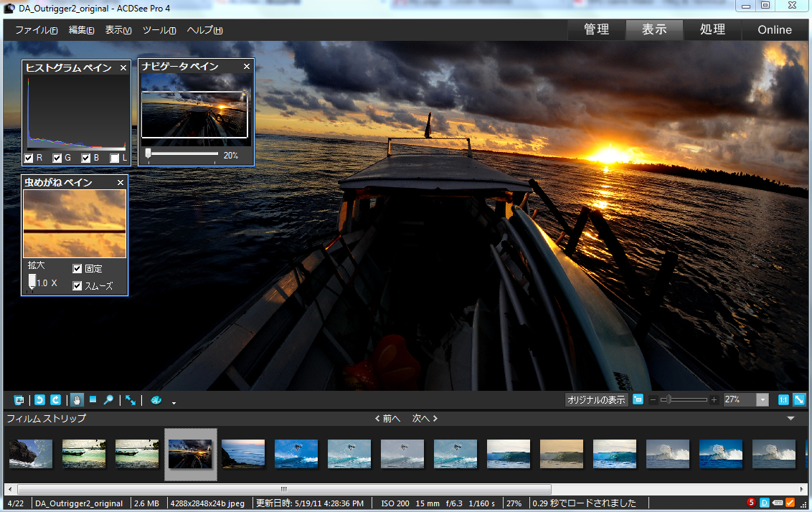Open the ツール menu

pyautogui.click(x=159, y=30)
